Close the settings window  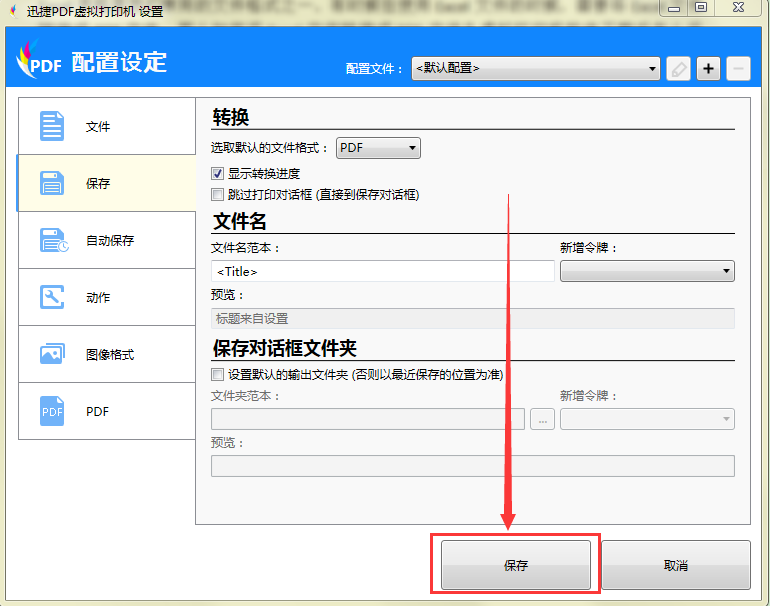(738, 8)
